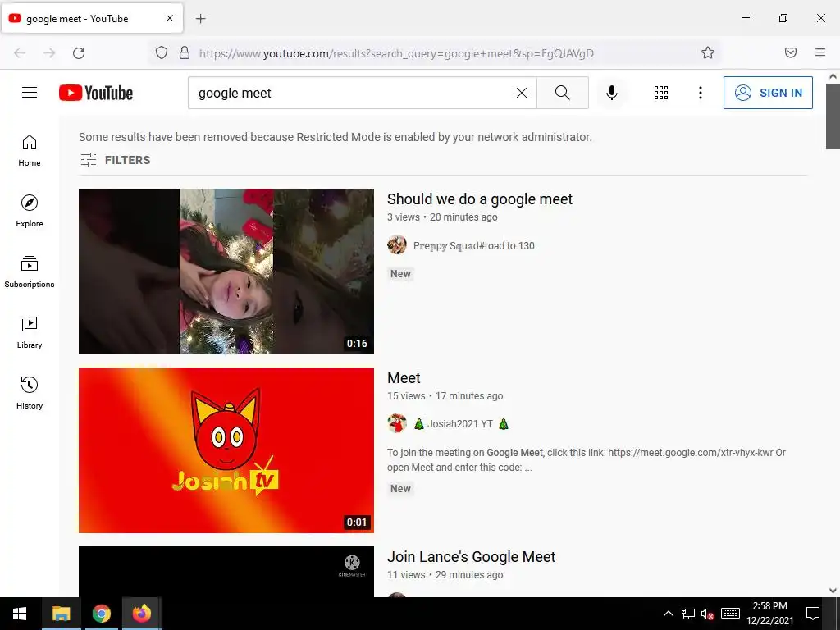Viewport: 840px width, 630px height.
Task: Open the shield tracking protection panel
Action: pos(162,52)
